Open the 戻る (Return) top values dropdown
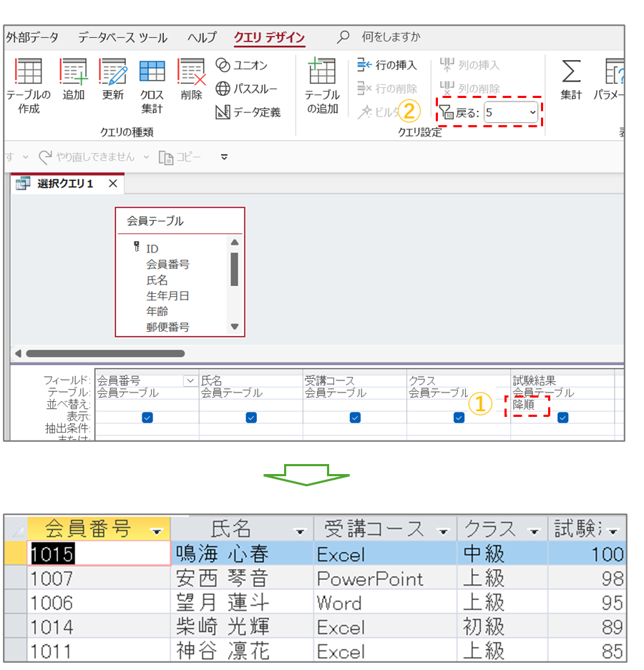Screen dimensions: 644x670 coord(532,112)
